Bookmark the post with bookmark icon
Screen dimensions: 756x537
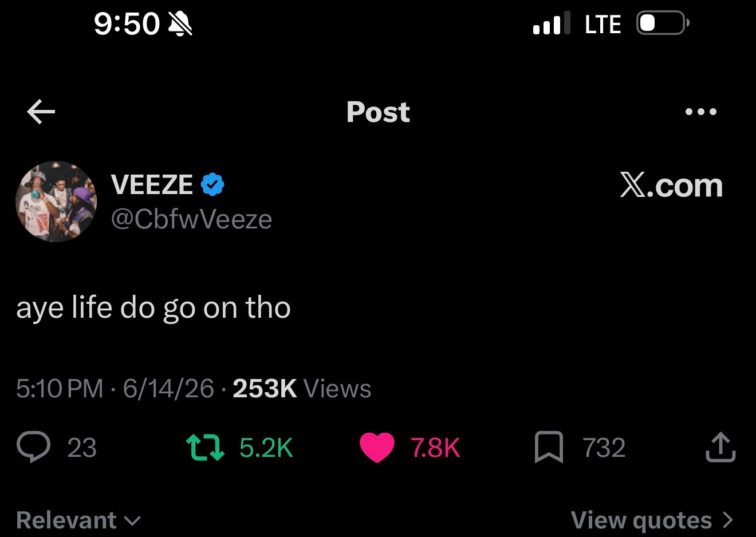pos(549,447)
